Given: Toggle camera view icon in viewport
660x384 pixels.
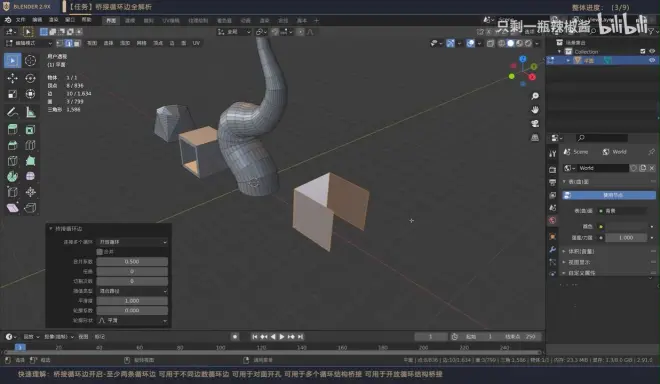Looking at the screenshot, I should [x=535, y=123].
